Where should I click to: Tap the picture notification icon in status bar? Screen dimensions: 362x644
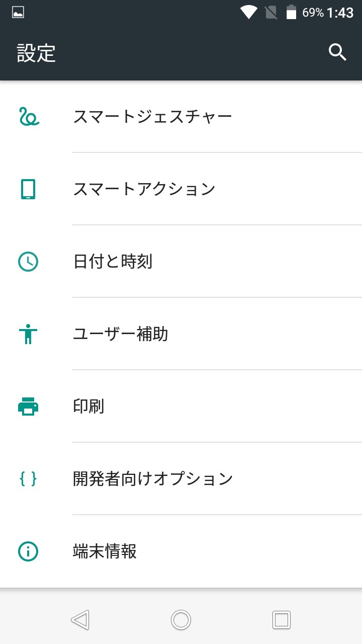coord(18,13)
